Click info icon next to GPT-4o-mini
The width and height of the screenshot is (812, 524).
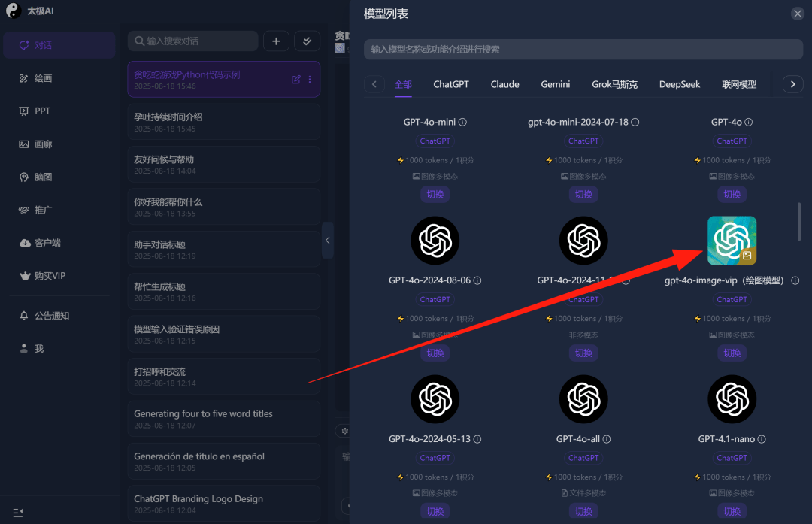(463, 122)
